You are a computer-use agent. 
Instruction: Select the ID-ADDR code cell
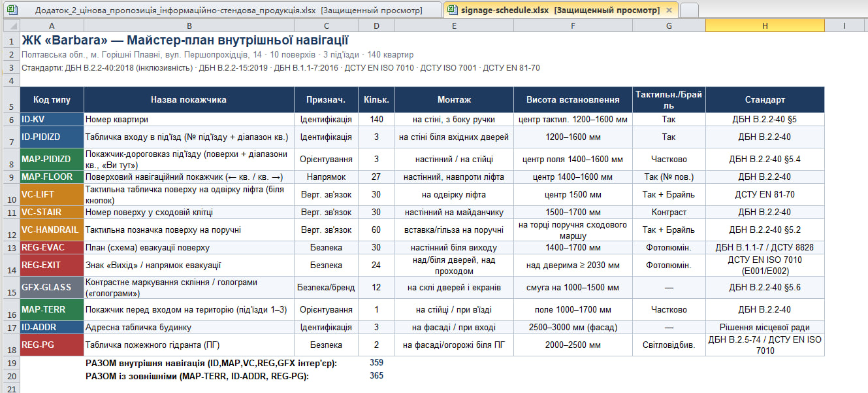coord(52,327)
